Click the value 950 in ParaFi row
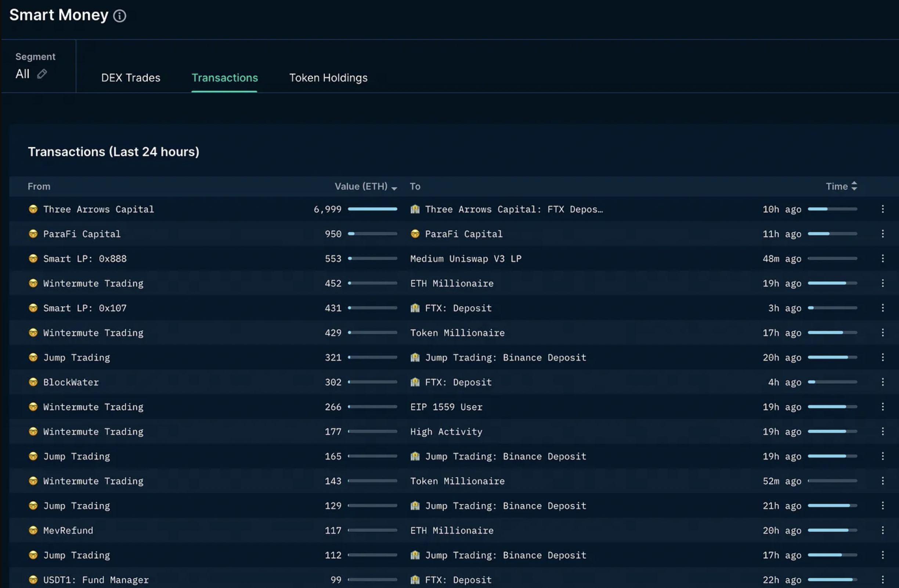The height and width of the screenshot is (588, 899). tap(333, 234)
